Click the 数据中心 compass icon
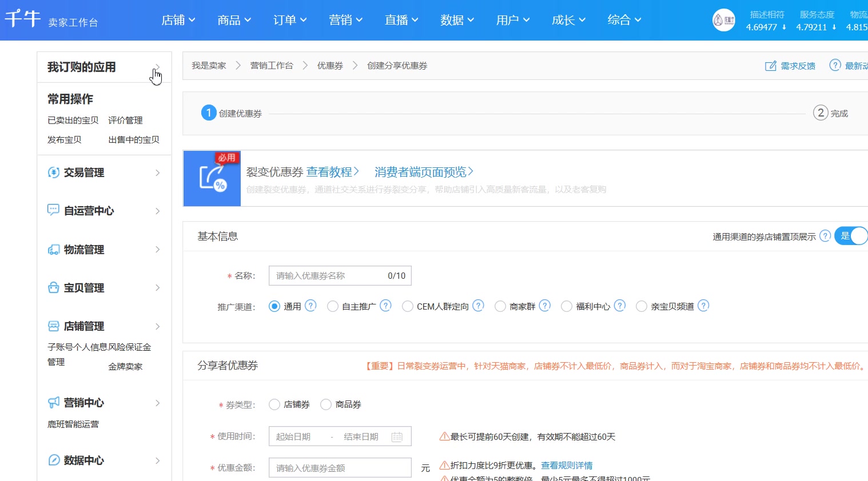Screen dimensions: 868x481 (x=54, y=460)
